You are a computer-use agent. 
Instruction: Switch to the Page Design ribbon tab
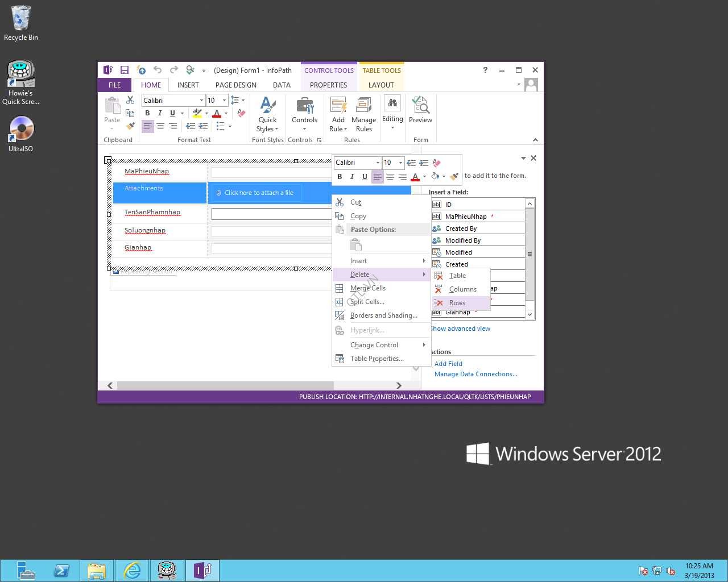235,85
